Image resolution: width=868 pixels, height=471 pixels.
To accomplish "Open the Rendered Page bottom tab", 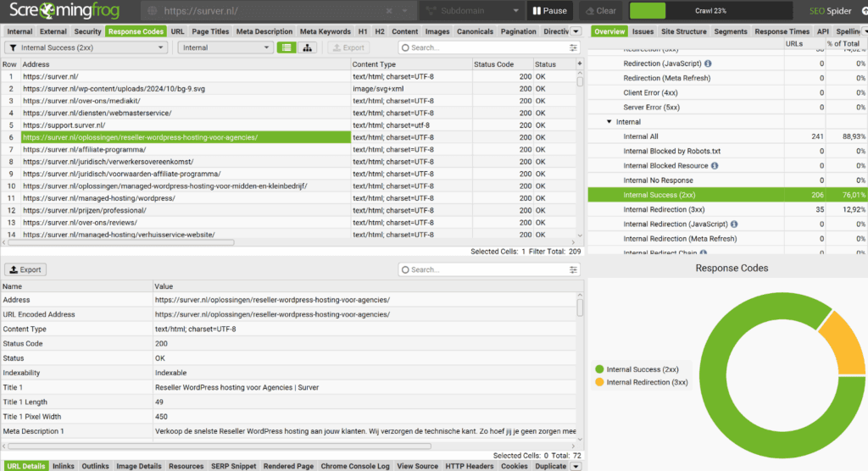I will (x=288, y=466).
